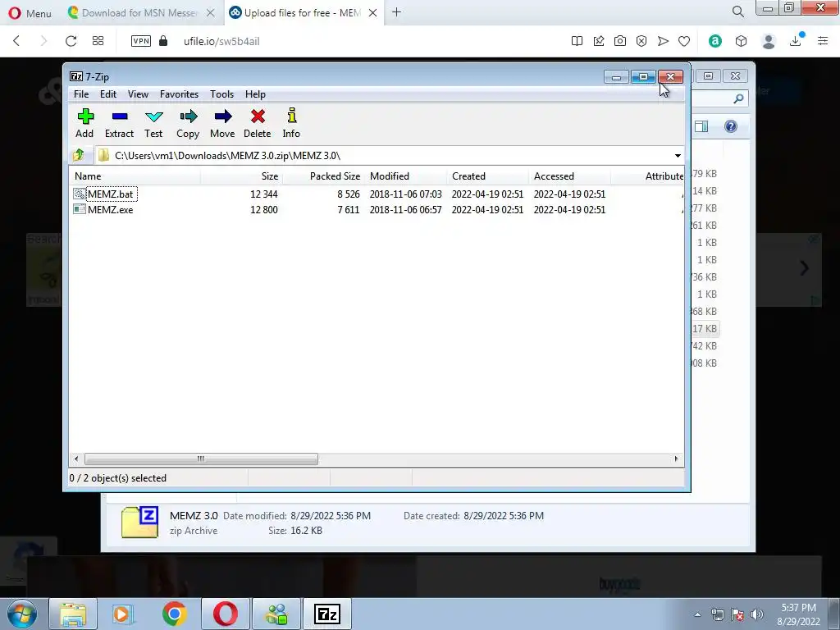
Task: Open the Opera profile account icon
Action: click(x=769, y=41)
